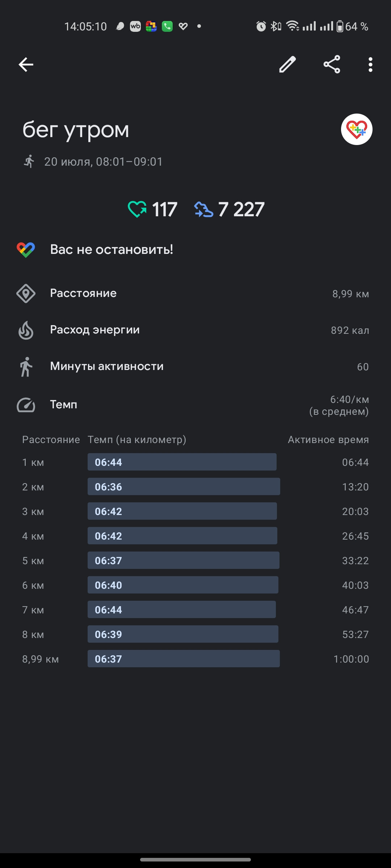Tap Google Fit logo near Вас не остановить
This screenshot has width=391, height=868.
coord(26,250)
